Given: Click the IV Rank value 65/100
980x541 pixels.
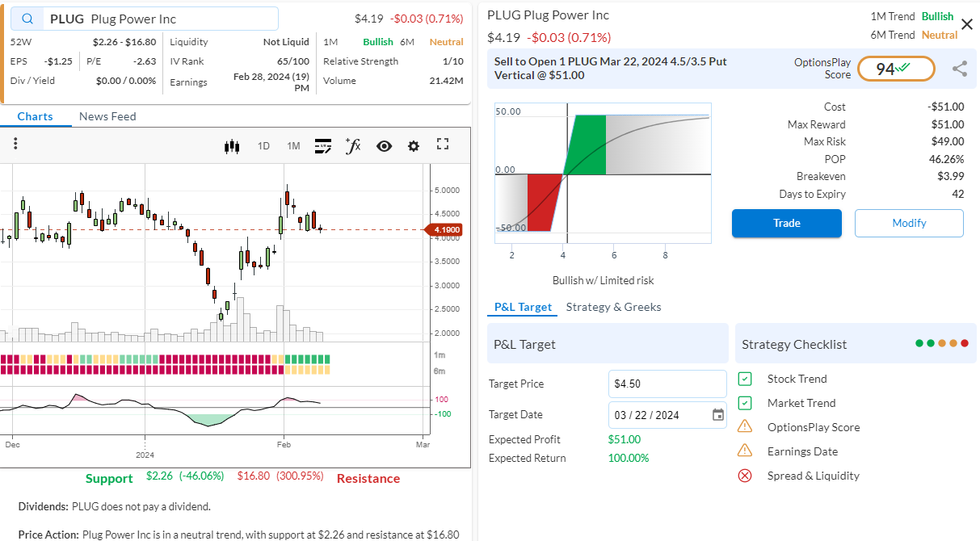Looking at the screenshot, I should point(292,61).
